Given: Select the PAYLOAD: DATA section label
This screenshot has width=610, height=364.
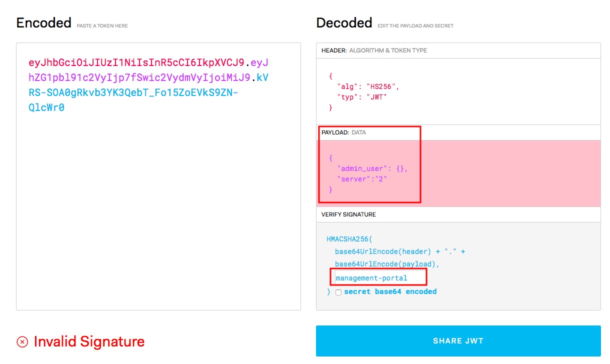Looking at the screenshot, I should point(343,132).
